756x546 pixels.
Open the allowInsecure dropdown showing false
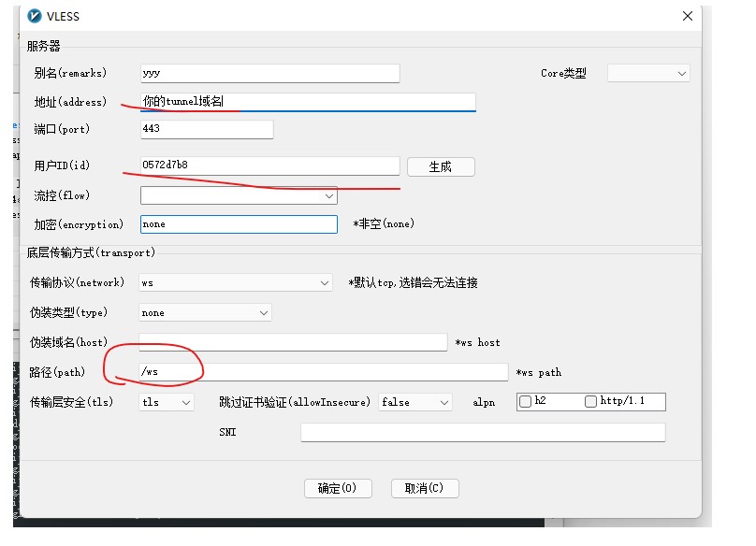pos(415,402)
